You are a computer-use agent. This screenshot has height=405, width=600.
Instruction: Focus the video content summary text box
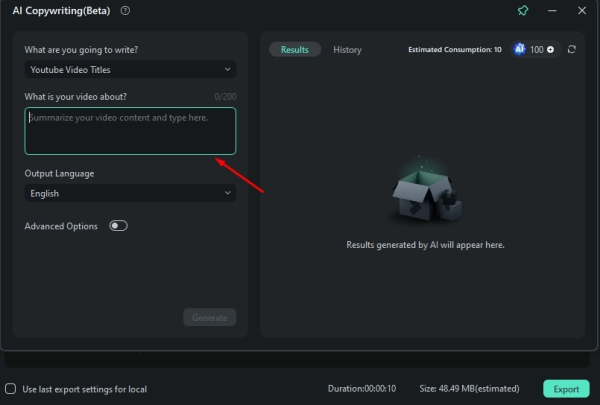(x=130, y=131)
